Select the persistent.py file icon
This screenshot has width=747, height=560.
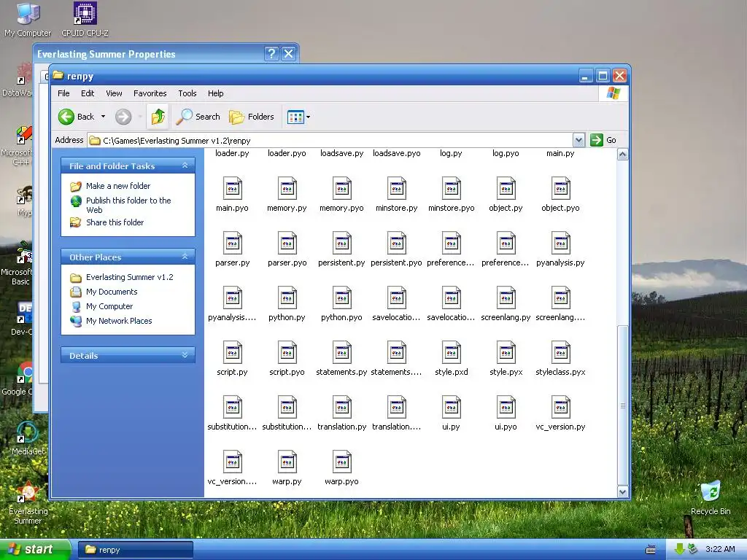(342, 243)
